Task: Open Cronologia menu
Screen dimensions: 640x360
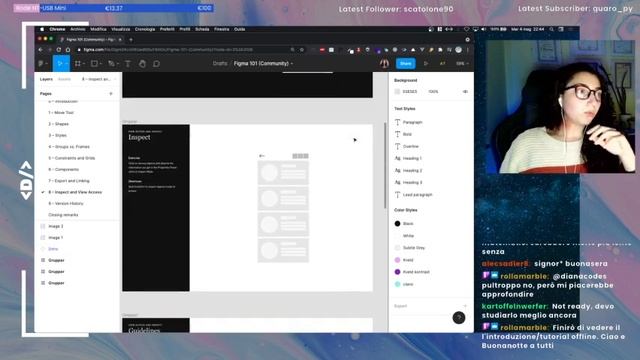Action: point(145,29)
